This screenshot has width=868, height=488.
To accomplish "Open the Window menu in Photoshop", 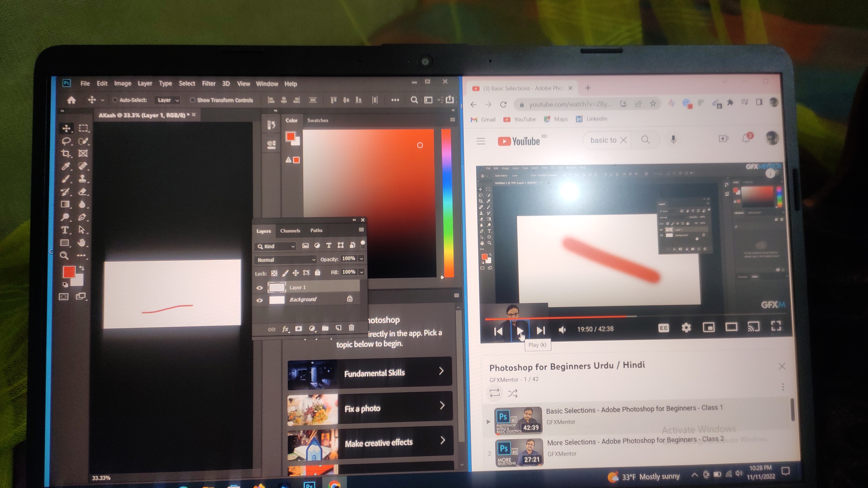I will coord(267,84).
